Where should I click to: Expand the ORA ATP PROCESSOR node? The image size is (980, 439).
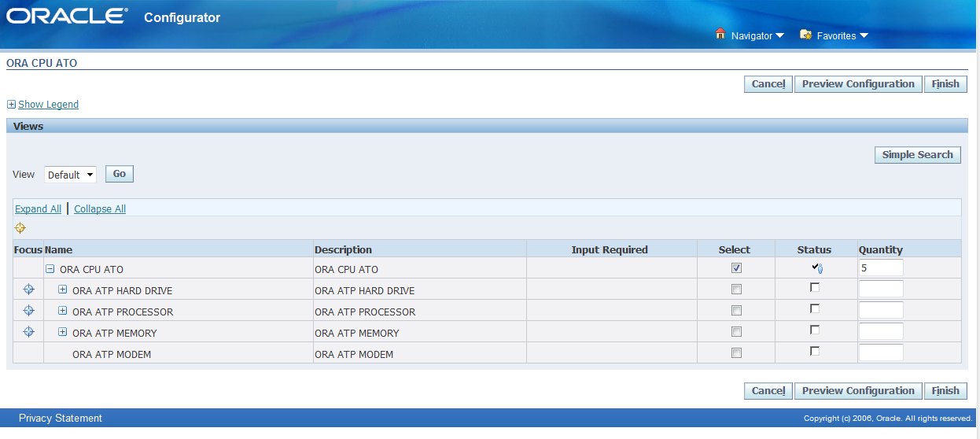63,310
